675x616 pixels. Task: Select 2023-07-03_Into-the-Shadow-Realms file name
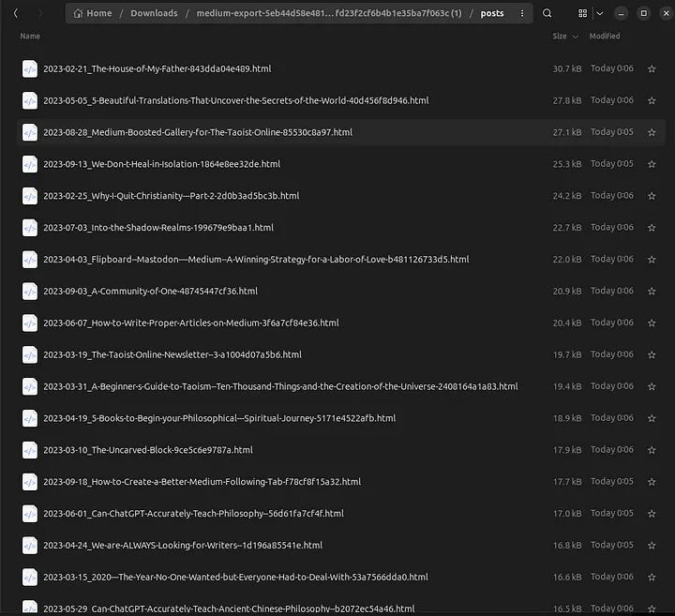click(x=158, y=228)
